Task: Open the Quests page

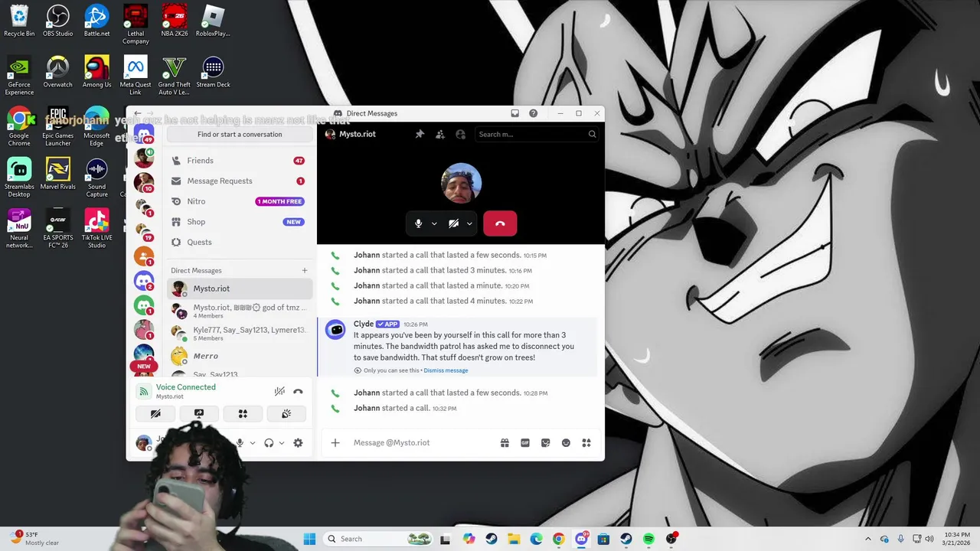Action: [x=240, y=242]
